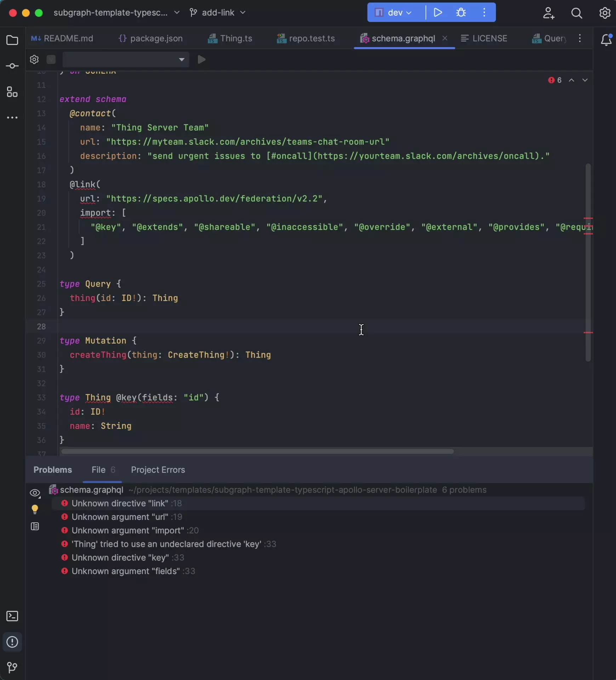This screenshot has height=680, width=616.
Task: Switch to the package.json tab
Action: pyautogui.click(x=151, y=38)
